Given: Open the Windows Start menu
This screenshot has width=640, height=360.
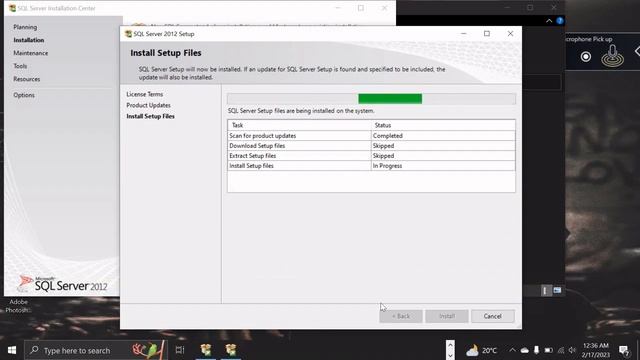Looking at the screenshot, I should [x=12, y=350].
